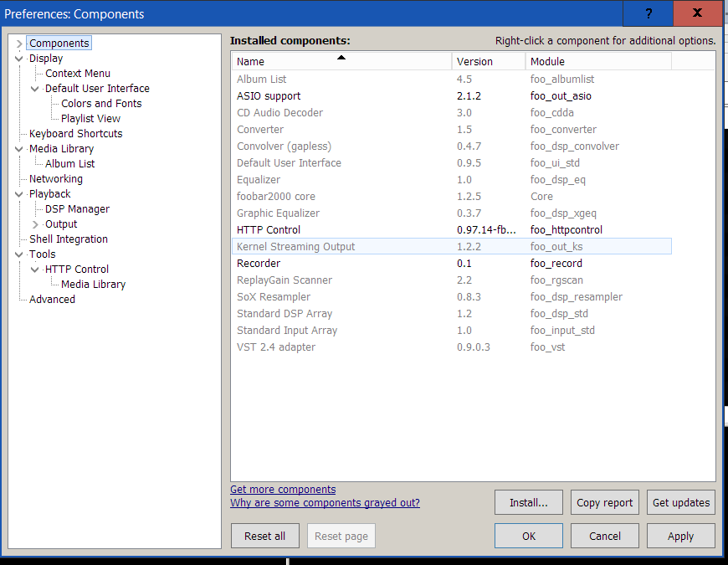
Task: Sort components by the Module column
Action: pos(598,61)
